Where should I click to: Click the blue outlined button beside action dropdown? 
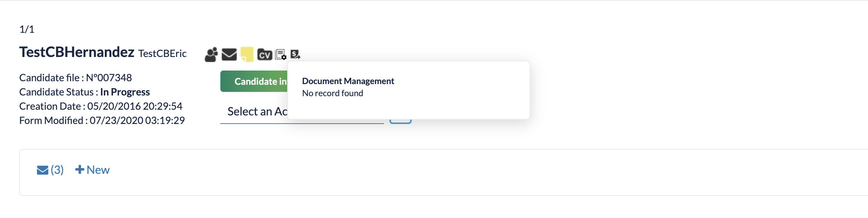pos(400,121)
